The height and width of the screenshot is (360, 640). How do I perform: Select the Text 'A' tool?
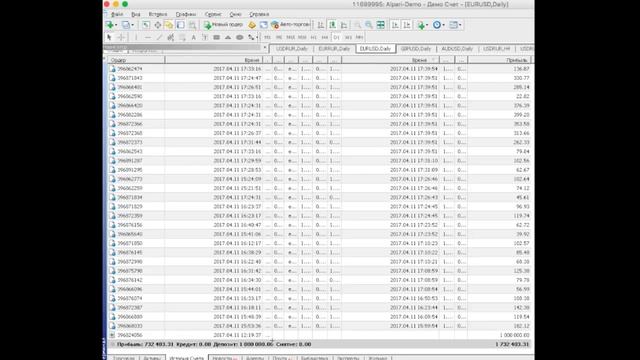[193, 37]
